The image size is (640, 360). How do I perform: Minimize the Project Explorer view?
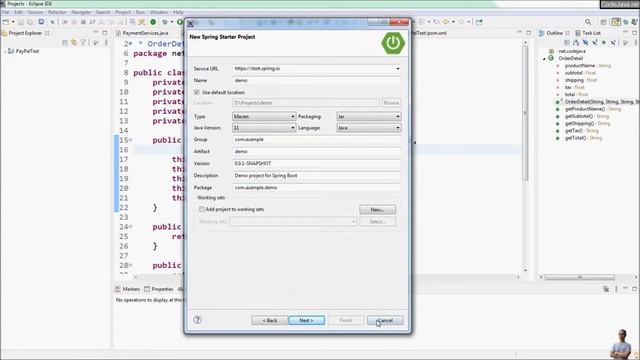pos(96,32)
